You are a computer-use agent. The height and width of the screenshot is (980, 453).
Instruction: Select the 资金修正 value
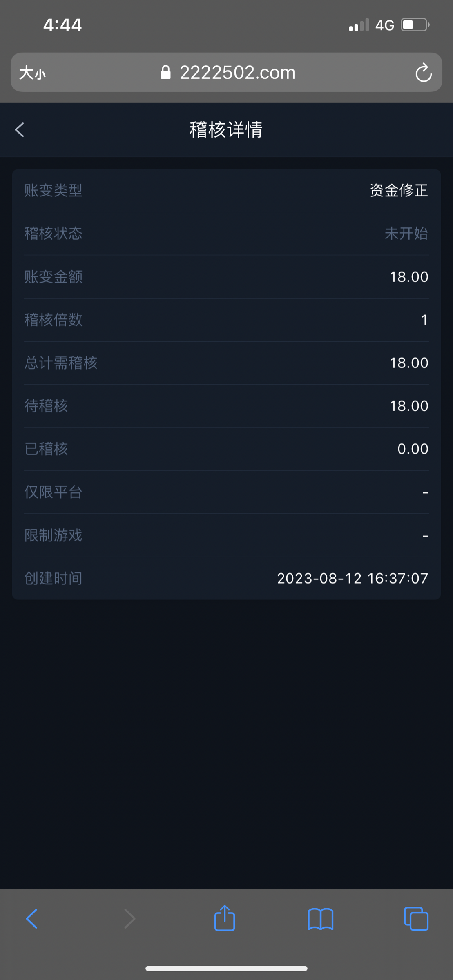click(399, 190)
